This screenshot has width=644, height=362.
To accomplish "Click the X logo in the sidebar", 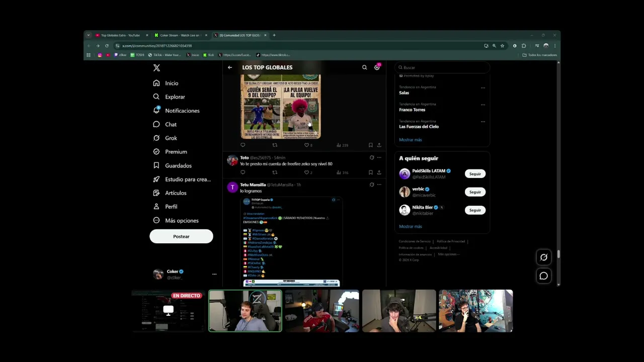I will [x=156, y=68].
